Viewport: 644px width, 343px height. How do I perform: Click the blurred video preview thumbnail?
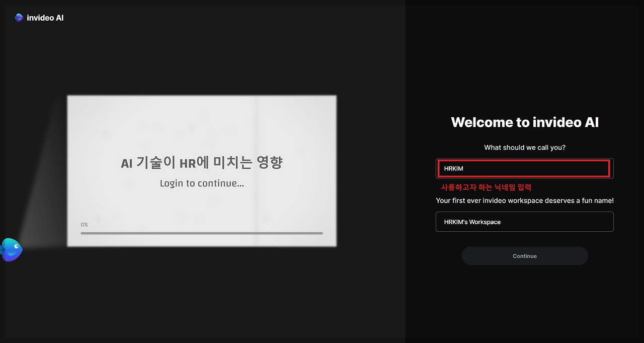coord(202,171)
